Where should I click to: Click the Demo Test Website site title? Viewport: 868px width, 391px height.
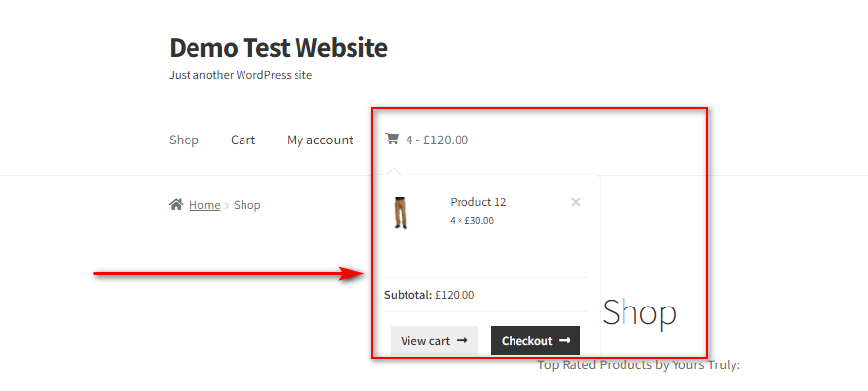(278, 47)
